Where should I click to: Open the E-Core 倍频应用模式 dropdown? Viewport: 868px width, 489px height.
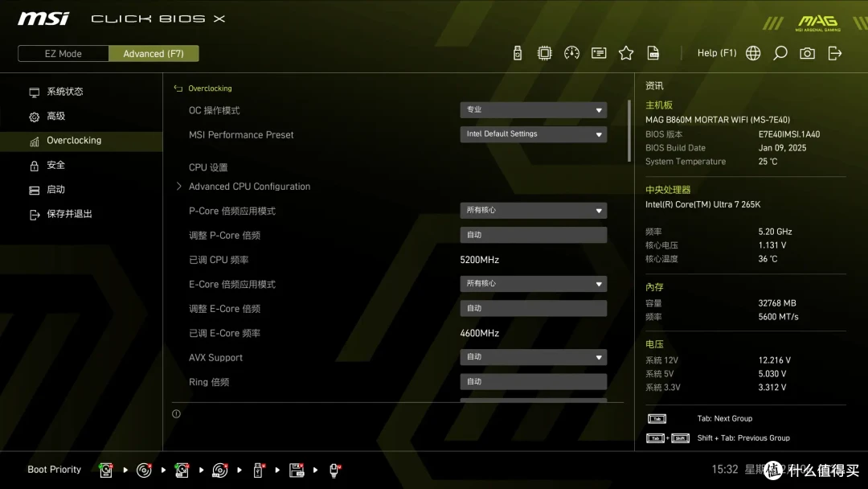pyautogui.click(x=533, y=284)
